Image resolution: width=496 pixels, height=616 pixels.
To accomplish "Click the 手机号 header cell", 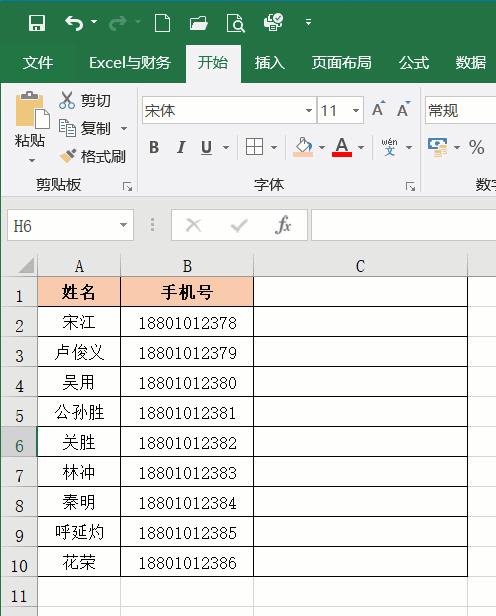I will [x=187, y=292].
